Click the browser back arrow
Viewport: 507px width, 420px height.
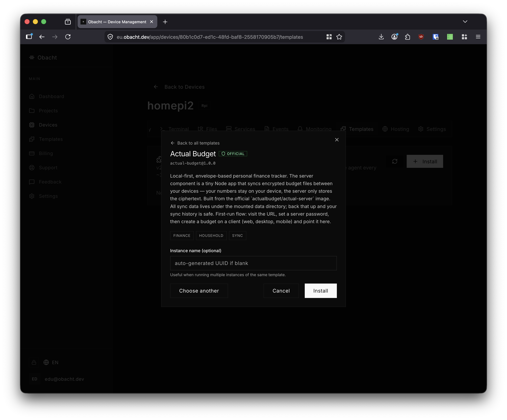point(42,37)
